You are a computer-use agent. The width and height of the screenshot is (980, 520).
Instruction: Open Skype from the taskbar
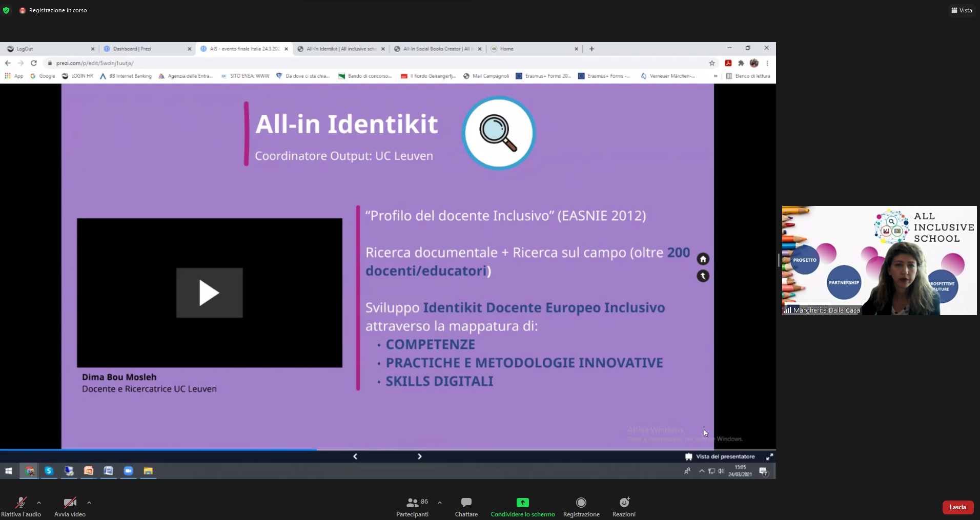click(49, 471)
